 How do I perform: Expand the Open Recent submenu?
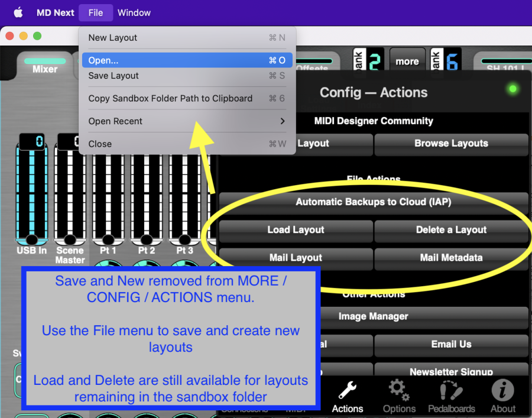point(187,121)
